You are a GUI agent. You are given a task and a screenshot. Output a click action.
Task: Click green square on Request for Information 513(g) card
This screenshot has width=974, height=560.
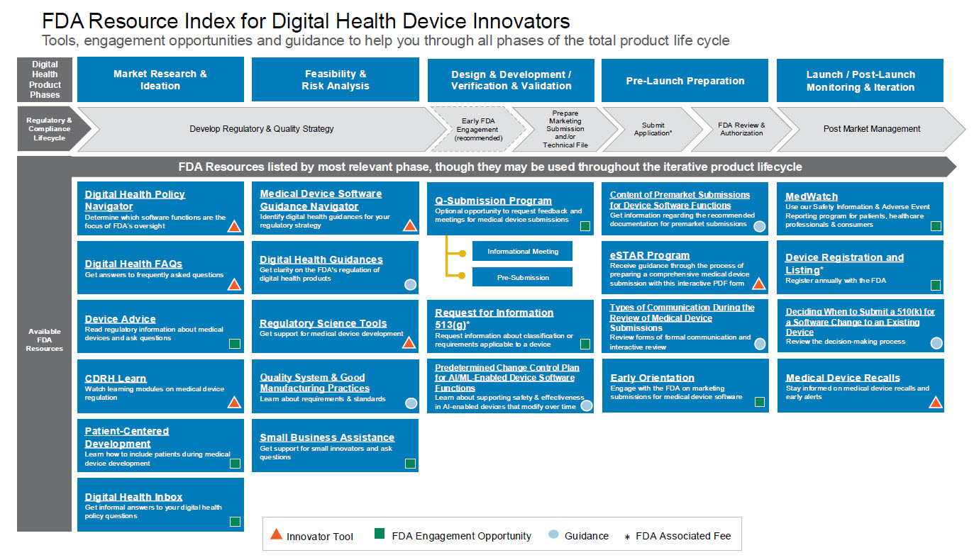coord(585,345)
